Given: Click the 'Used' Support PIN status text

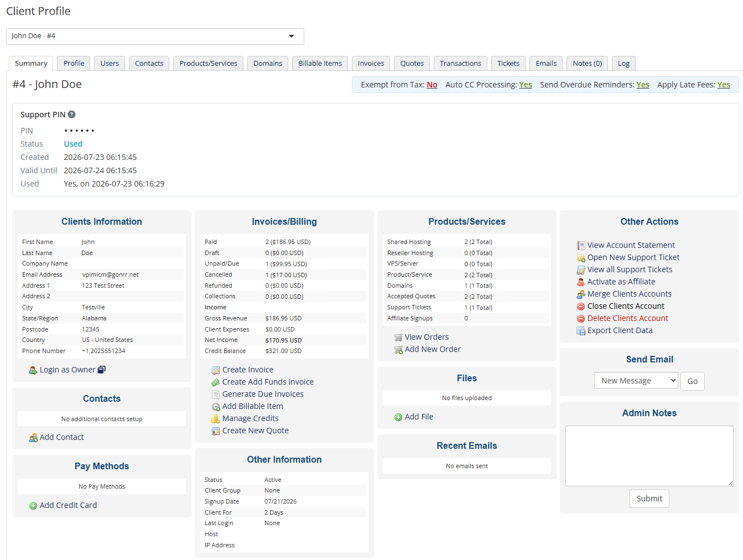Looking at the screenshot, I should click(x=73, y=144).
